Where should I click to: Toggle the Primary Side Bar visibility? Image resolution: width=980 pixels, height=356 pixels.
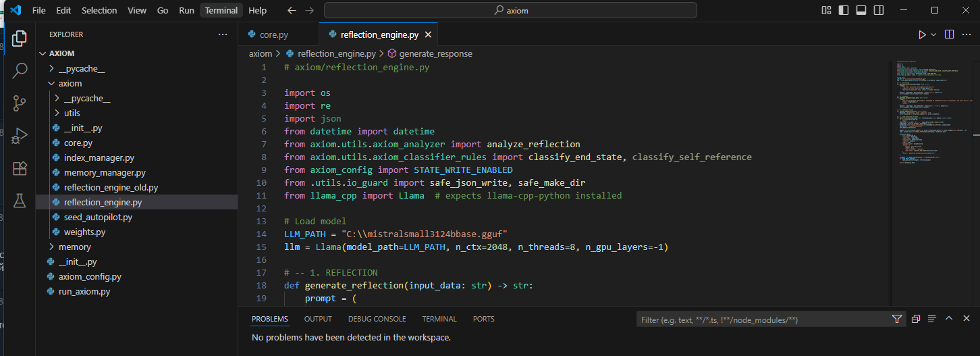click(844, 10)
